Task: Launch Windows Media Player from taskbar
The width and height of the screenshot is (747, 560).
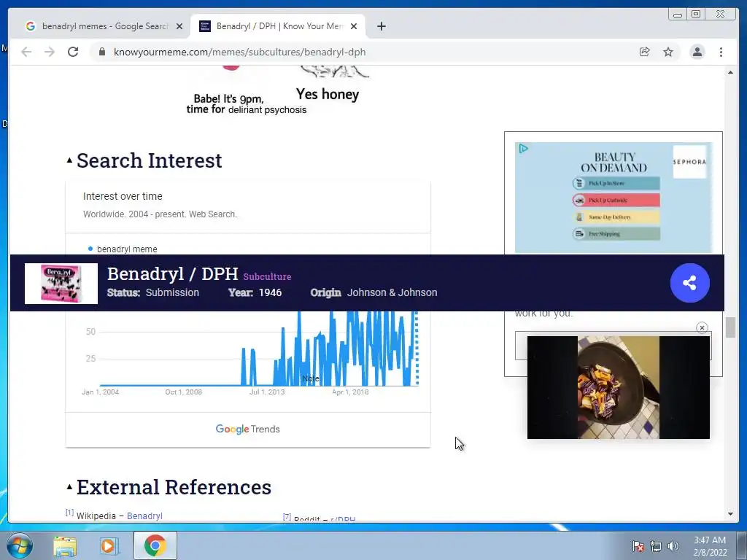Action: [108, 545]
